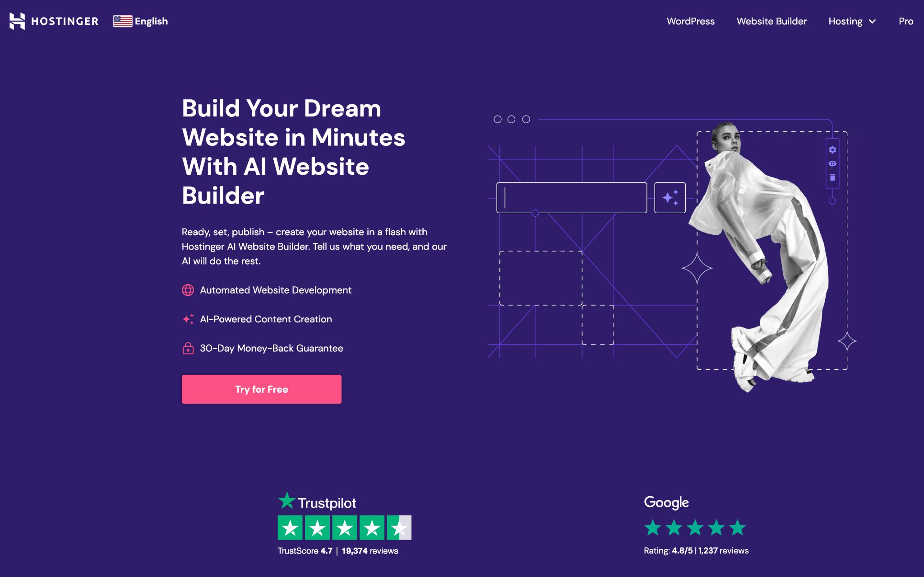Click the AI stars icon next to AI-Powered Content Creation

188,319
